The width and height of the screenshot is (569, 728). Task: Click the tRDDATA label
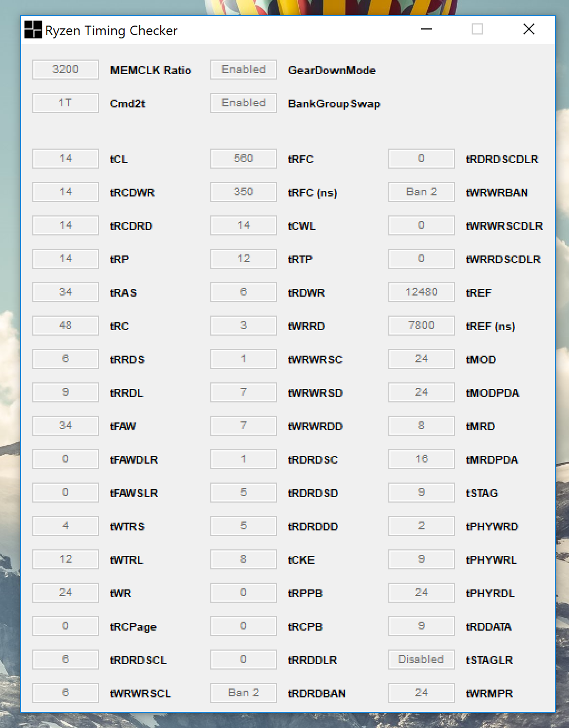coord(489,627)
